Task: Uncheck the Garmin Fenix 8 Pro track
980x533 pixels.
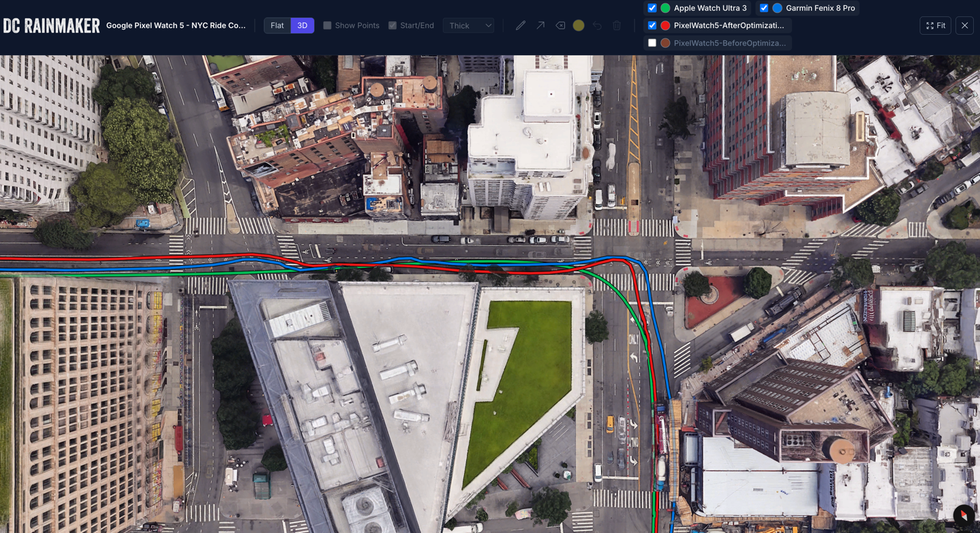Action: tap(764, 8)
